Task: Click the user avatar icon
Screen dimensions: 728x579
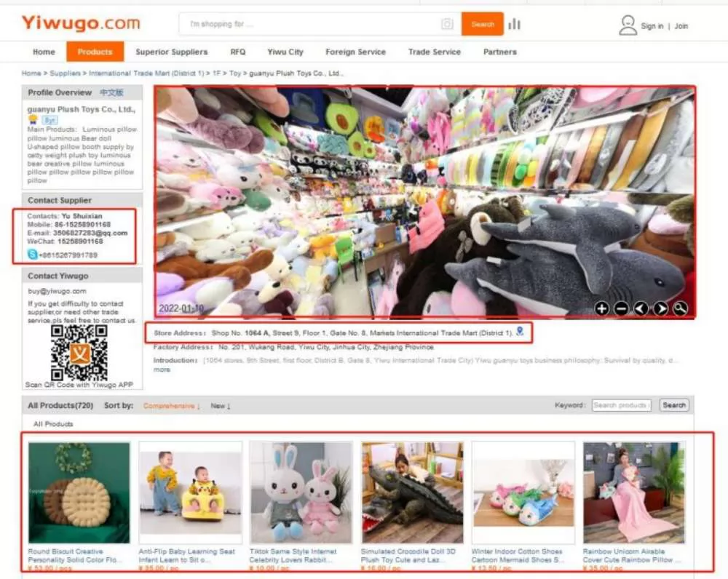Action: (x=628, y=25)
